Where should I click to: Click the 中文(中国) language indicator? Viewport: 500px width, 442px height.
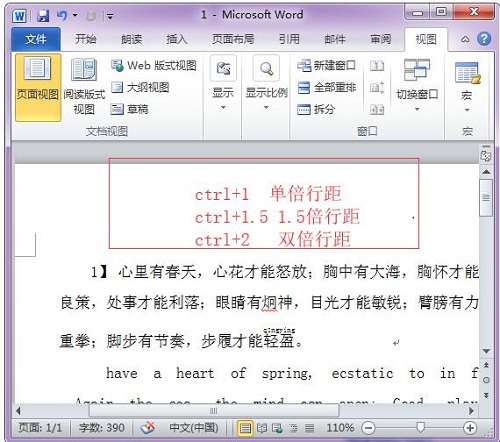pos(193,427)
